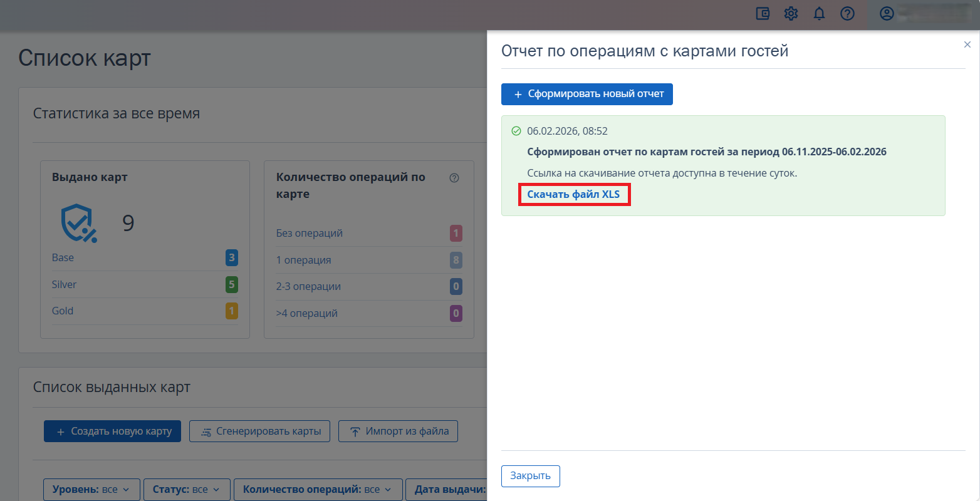
Task: Click the shield icon under Выдано карт
Action: [x=78, y=223]
